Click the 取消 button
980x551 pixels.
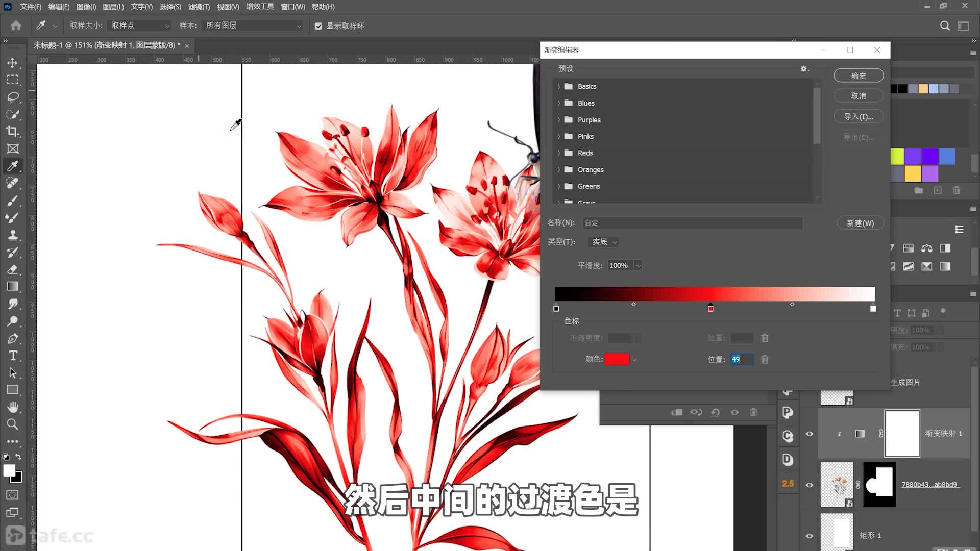click(859, 96)
